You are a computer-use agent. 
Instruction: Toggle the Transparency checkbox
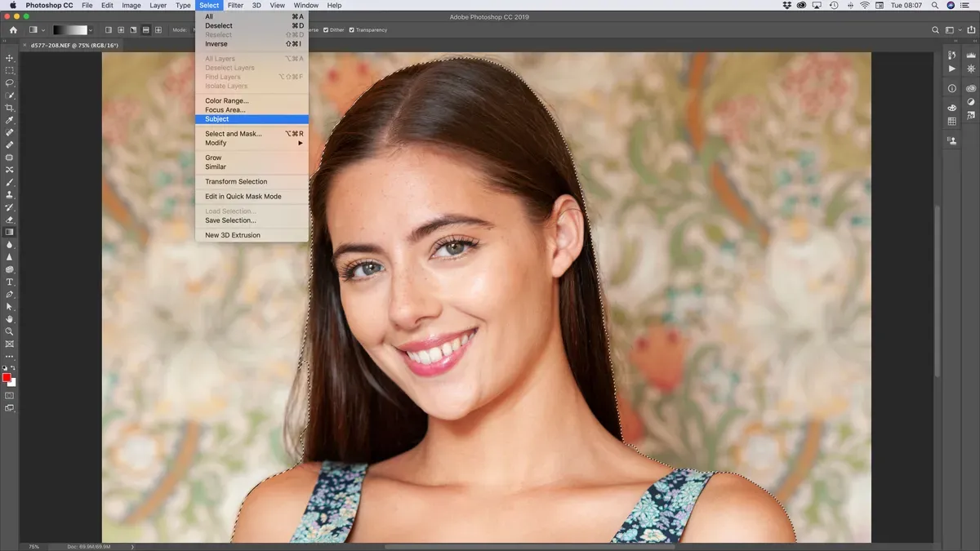(351, 30)
